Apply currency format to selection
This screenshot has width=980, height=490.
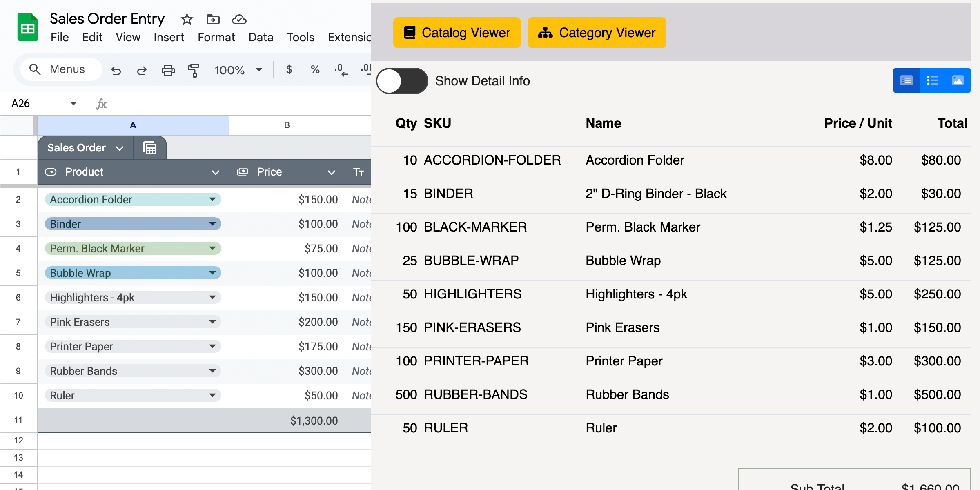point(289,69)
